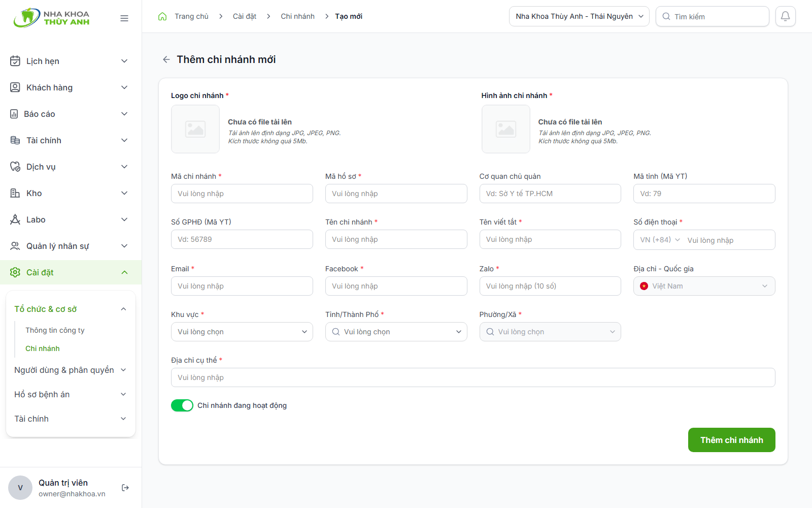Screen dimensions: 812x508
Task: Go back using the arrow beside page title
Action: point(166,59)
